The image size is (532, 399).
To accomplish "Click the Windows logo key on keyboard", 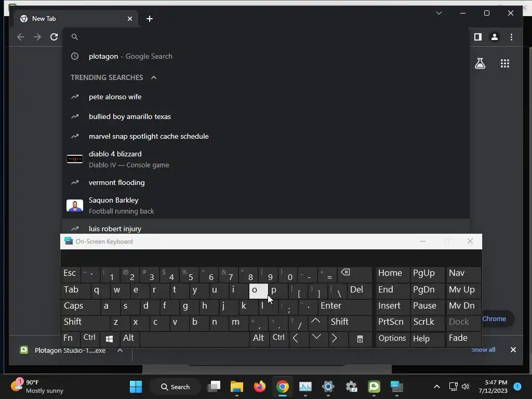I will coord(109,339).
